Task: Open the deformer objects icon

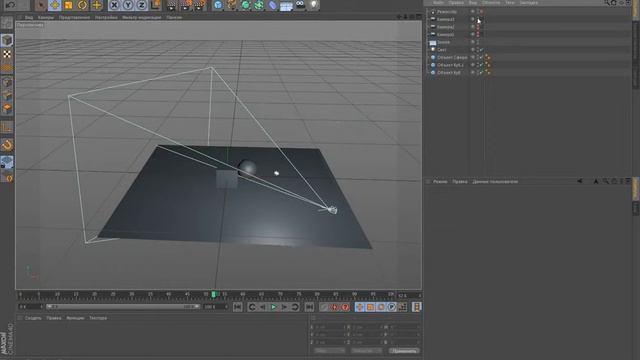Action: tap(272, 5)
